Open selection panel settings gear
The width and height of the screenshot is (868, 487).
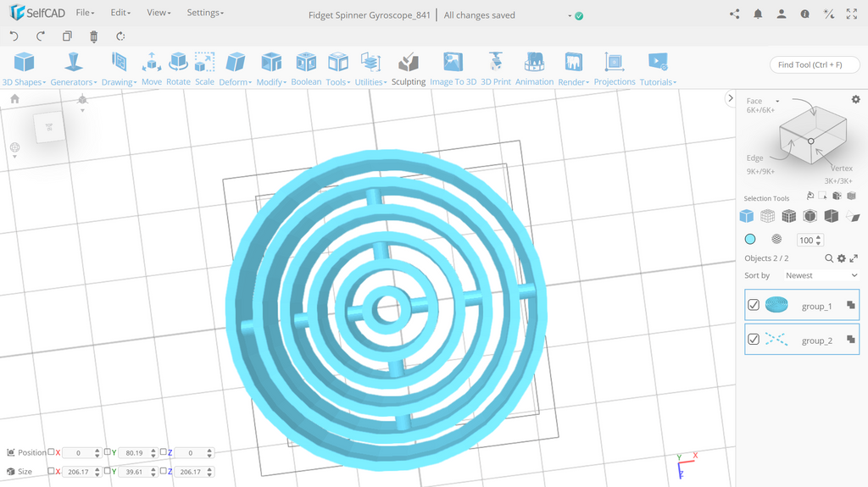(x=856, y=100)
